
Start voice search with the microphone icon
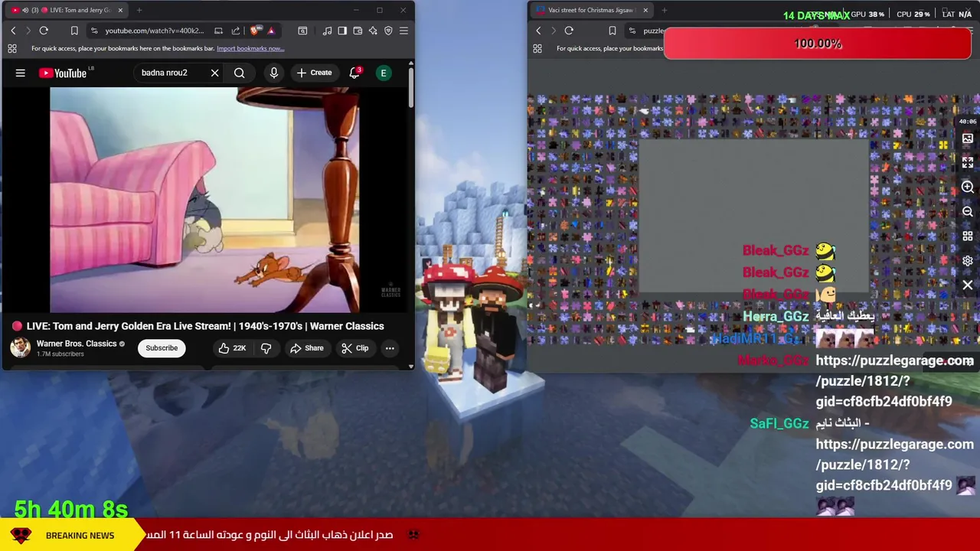coord(273,73)
